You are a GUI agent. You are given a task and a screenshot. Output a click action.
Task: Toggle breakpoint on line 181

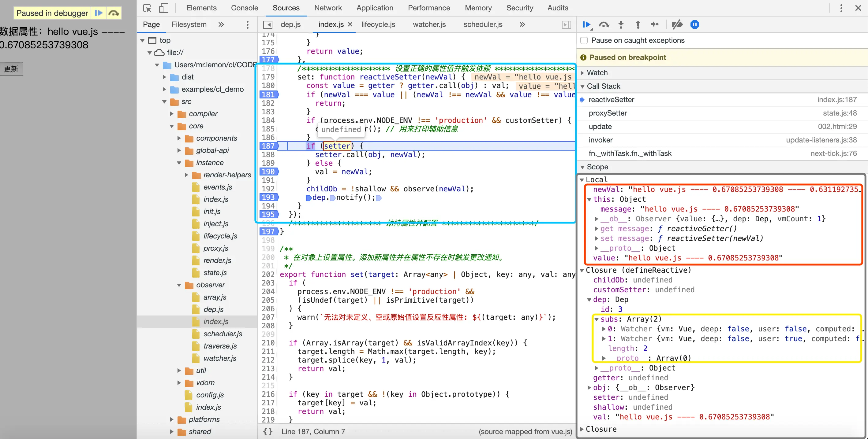click(x=268, y=94)
